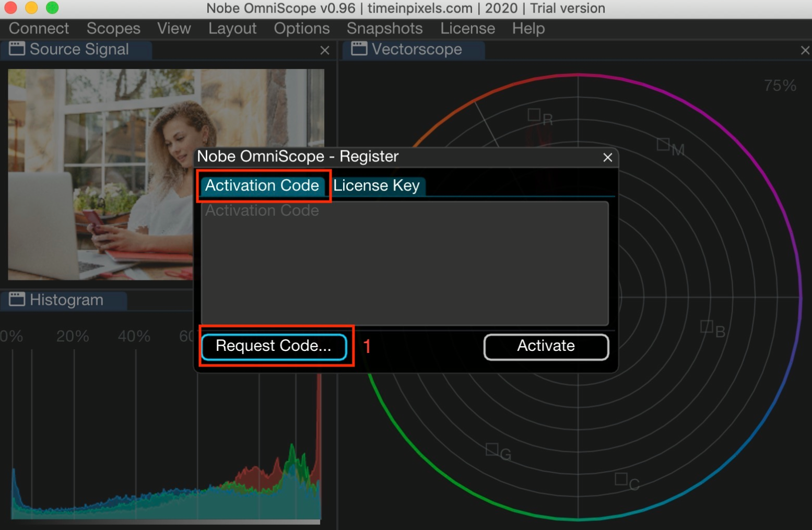812x530 pixels.
Task: Click the 75% vectorscope gain label
Action: [x=780, y=86]
